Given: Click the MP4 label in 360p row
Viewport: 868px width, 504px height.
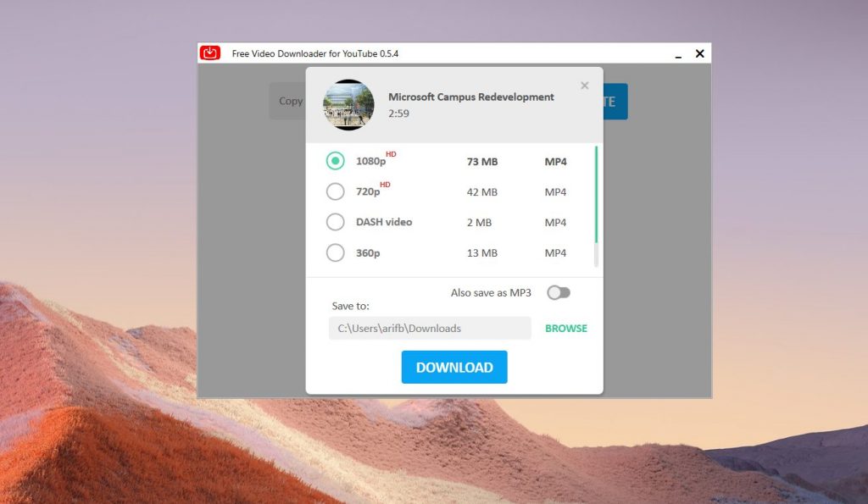Looking at the screenshot, I should (x=555, y=252).
